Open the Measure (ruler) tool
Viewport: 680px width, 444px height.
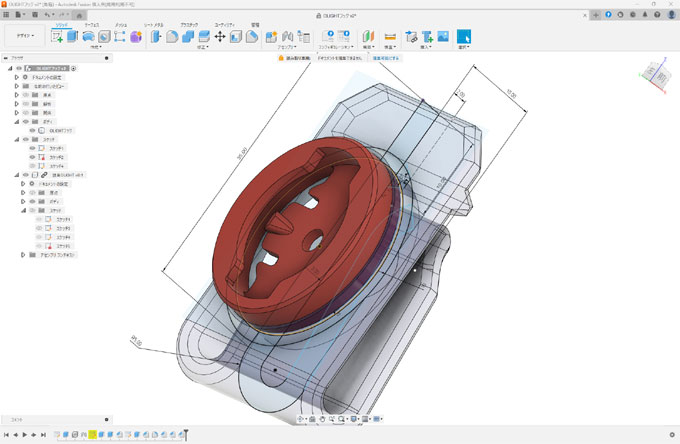390,36
